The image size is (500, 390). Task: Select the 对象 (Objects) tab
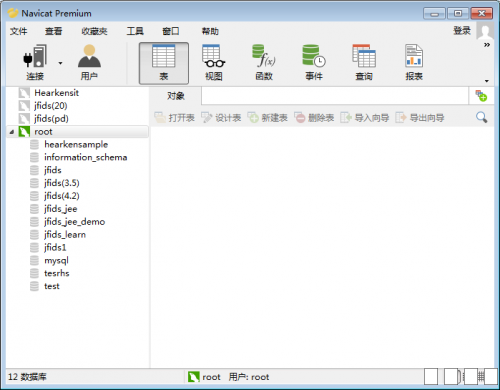click(x=176, y=96)
